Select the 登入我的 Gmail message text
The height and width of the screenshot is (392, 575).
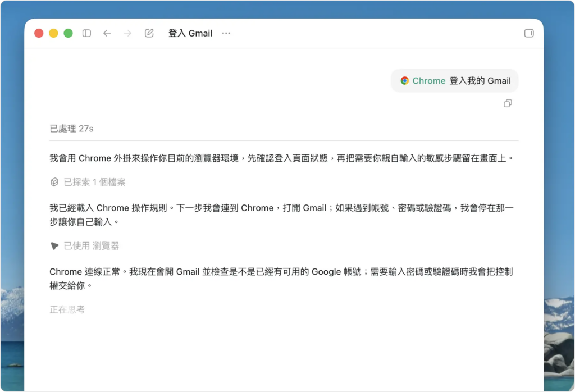coord(480,81)
